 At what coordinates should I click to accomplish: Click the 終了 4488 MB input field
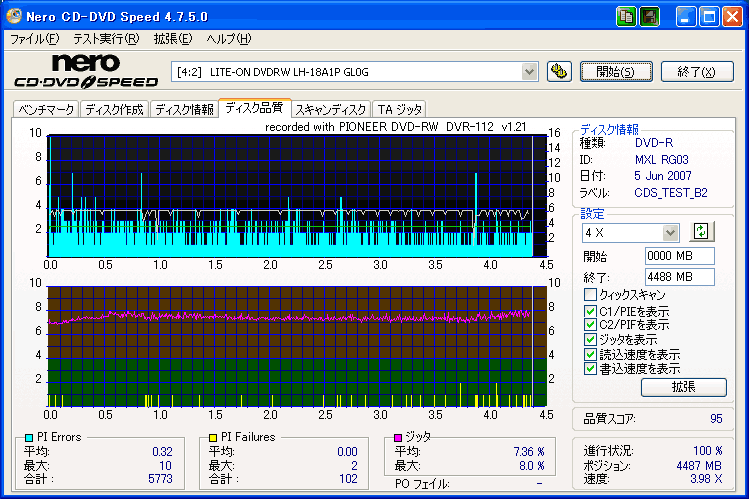click(x=679, y=277)
